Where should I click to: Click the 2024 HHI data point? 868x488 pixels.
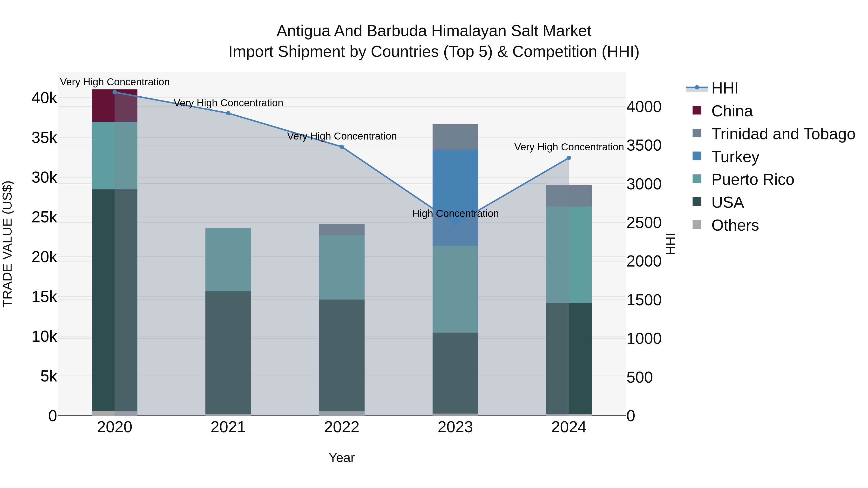[569, 158]
